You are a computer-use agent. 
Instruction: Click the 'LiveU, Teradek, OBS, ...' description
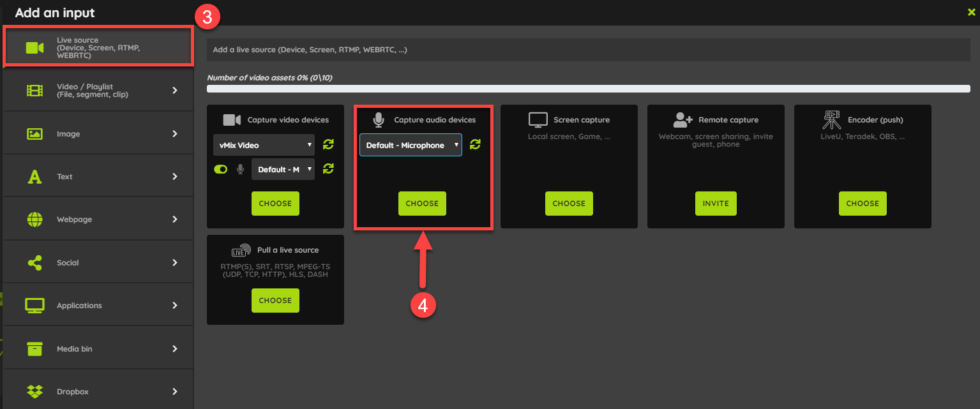pos(863,137)
